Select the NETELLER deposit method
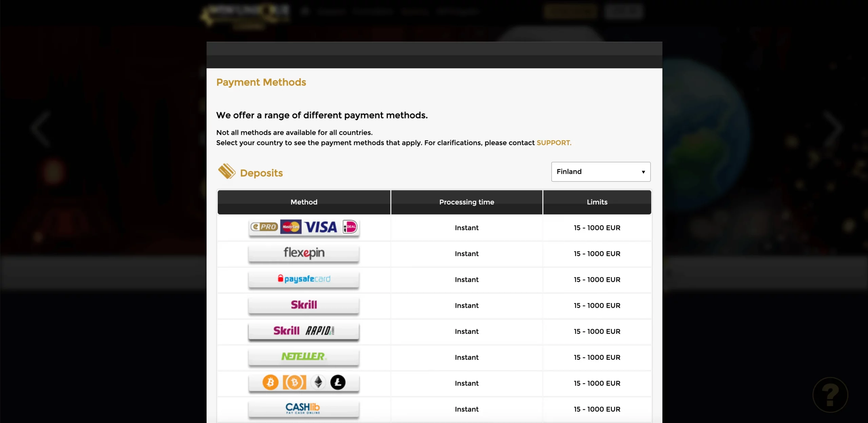Viewport: 868px width, 423px height. tap(304, 357)
